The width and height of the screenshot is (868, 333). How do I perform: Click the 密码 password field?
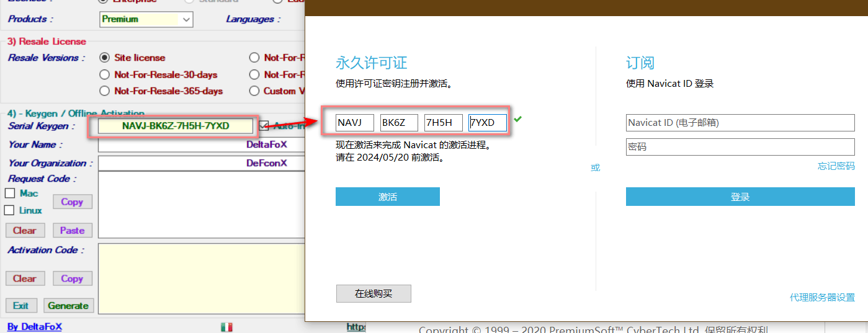pos(740,148)
